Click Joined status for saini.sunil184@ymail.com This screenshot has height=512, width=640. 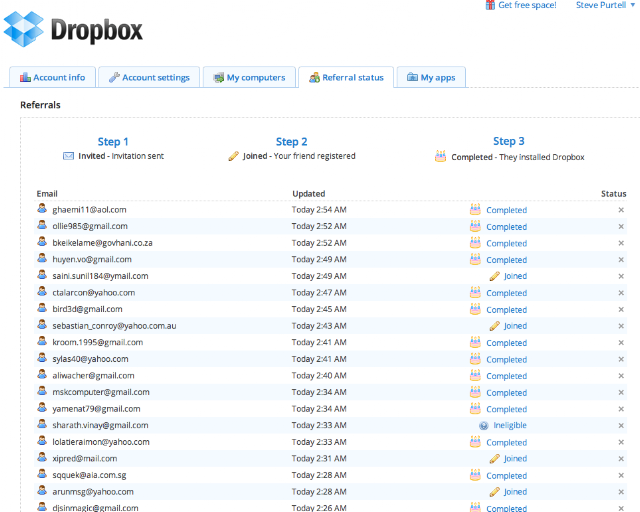pyautogui.click(x=515, y=276)
